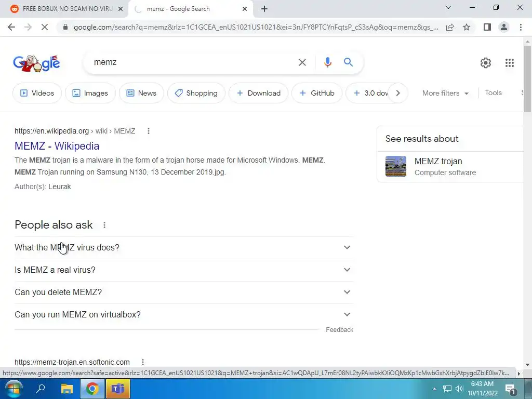Open network status in system tray
Viewport: 532px width, 399px height.
tap(447, 389)
